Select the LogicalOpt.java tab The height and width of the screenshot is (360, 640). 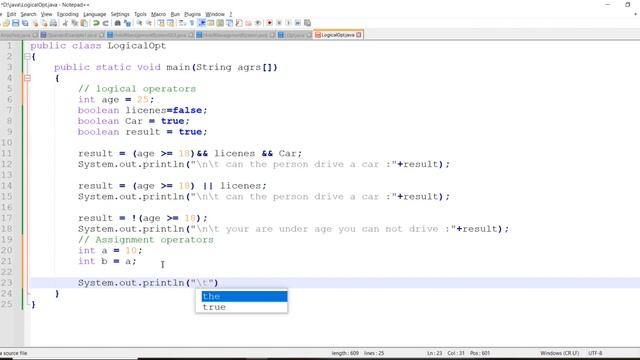338,35
